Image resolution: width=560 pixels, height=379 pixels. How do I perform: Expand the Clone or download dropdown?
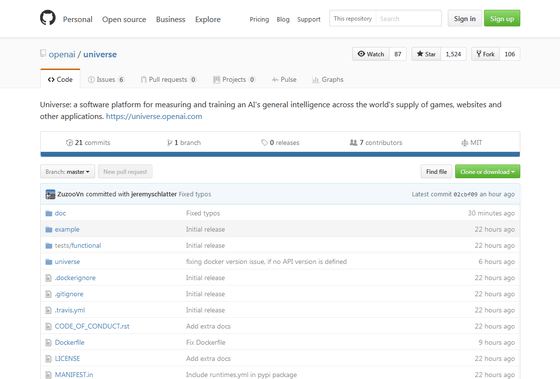point(488,171)
